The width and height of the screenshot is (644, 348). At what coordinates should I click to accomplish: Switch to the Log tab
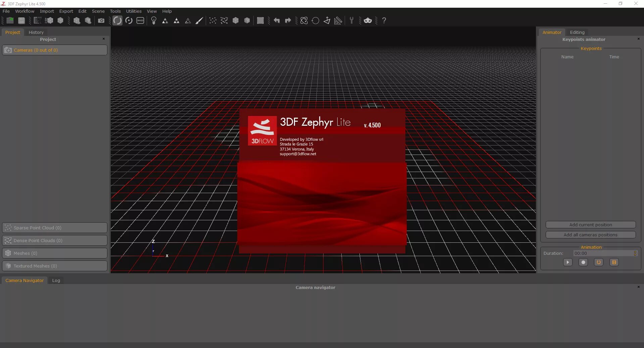coord(56,280)
